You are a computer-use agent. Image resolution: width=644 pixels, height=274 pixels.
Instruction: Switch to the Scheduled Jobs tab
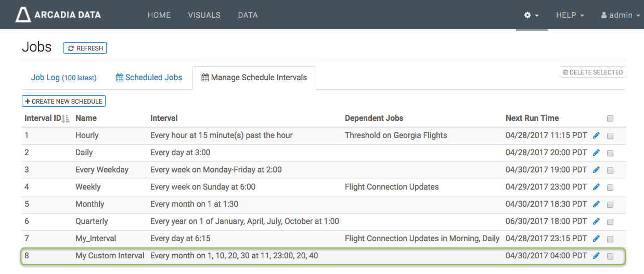click(149, 78)
